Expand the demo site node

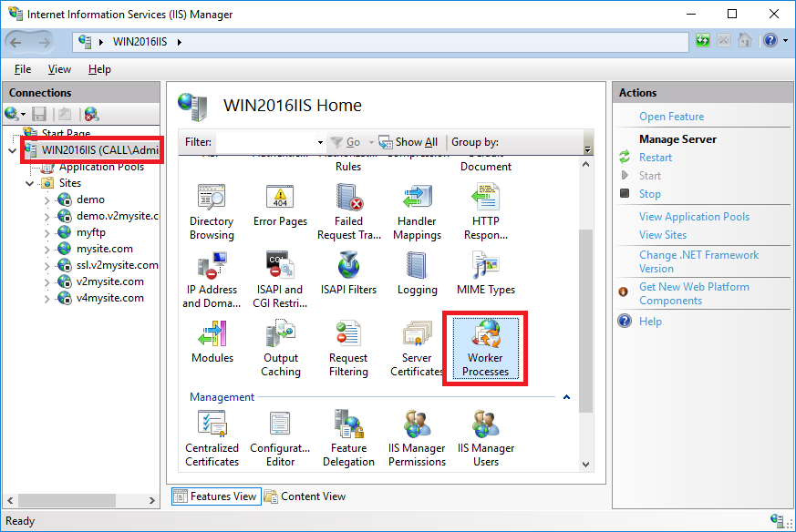pos(47,200)
